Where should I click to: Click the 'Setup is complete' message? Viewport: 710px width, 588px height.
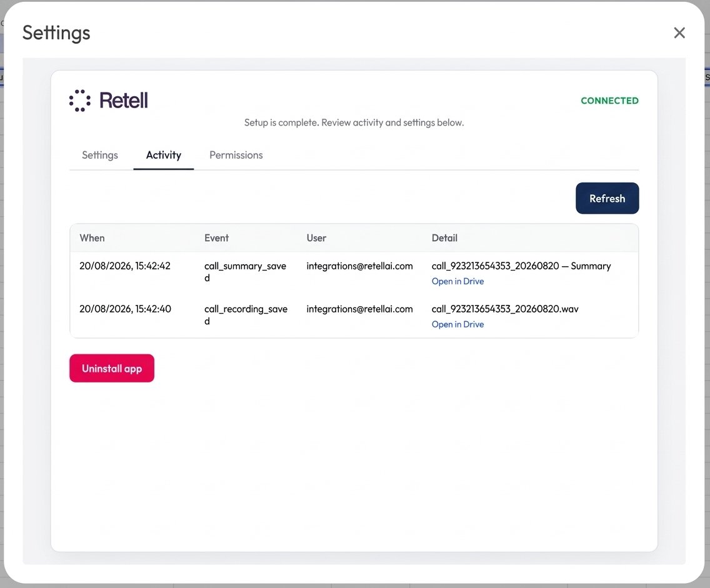354,122
